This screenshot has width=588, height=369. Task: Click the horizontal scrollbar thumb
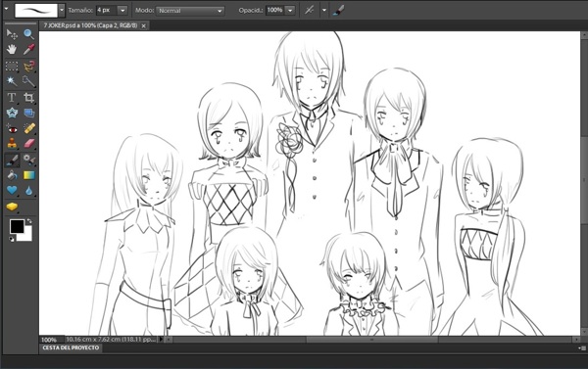(372, 340)
